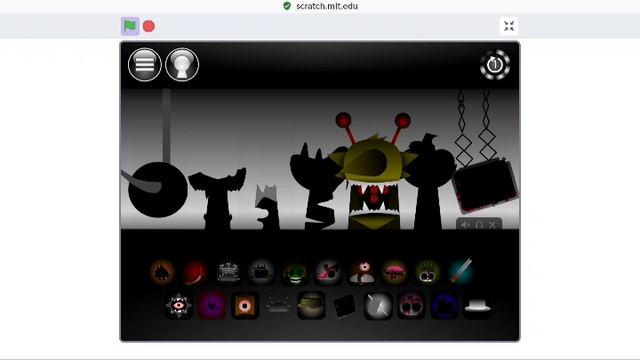Solo the selected character via the headphones icon

coord(479,225)
